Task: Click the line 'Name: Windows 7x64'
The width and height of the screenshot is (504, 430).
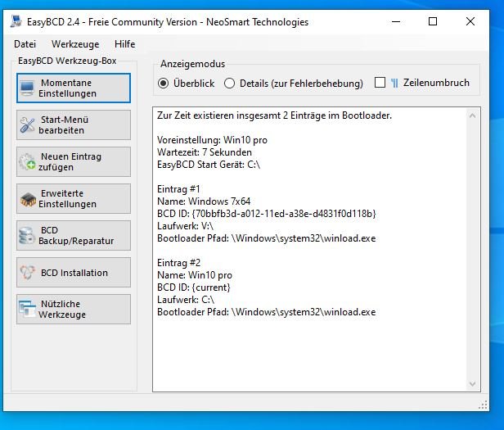Action: (x=204, y=201)
